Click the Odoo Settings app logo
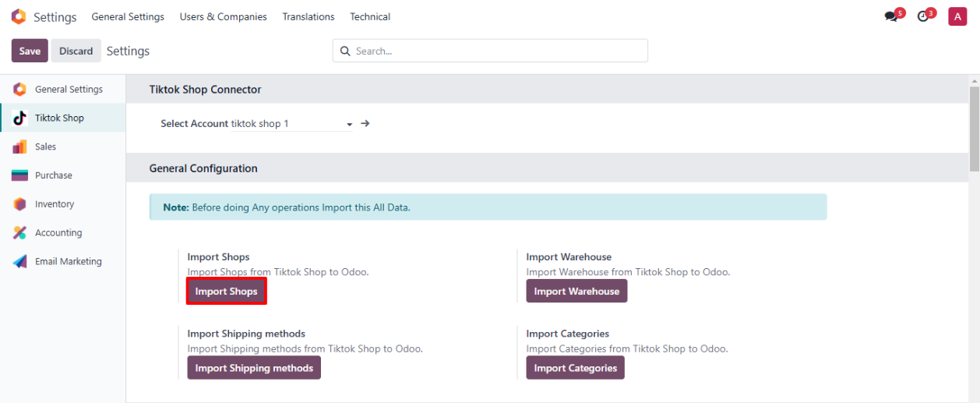This screenshot has width=980, height=403. click(x=18, y=16)
